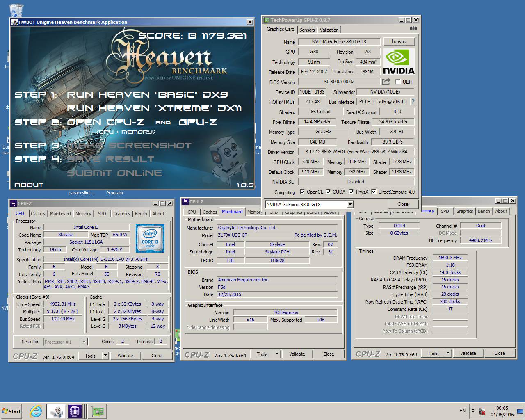Screen dimensions: 525x420
Task: Select the Graphics Card tab in GPU-Z
Action: click(281, 29)
